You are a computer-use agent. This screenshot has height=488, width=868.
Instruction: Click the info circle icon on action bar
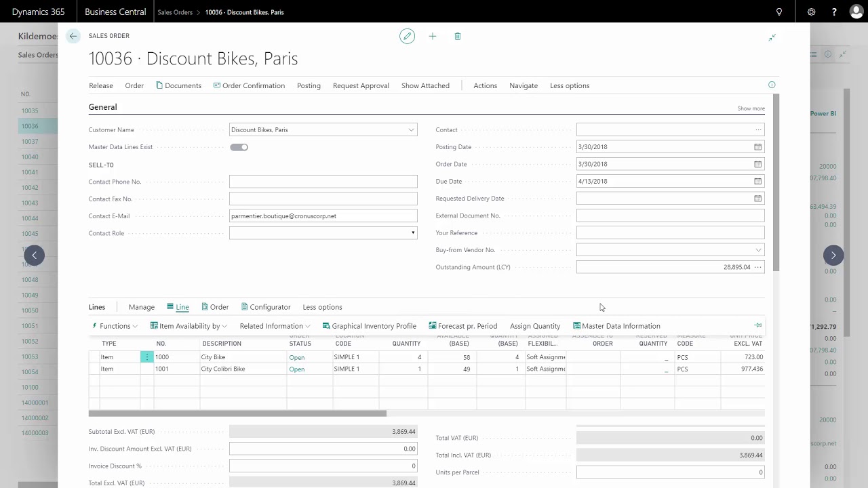pos(772,85)
